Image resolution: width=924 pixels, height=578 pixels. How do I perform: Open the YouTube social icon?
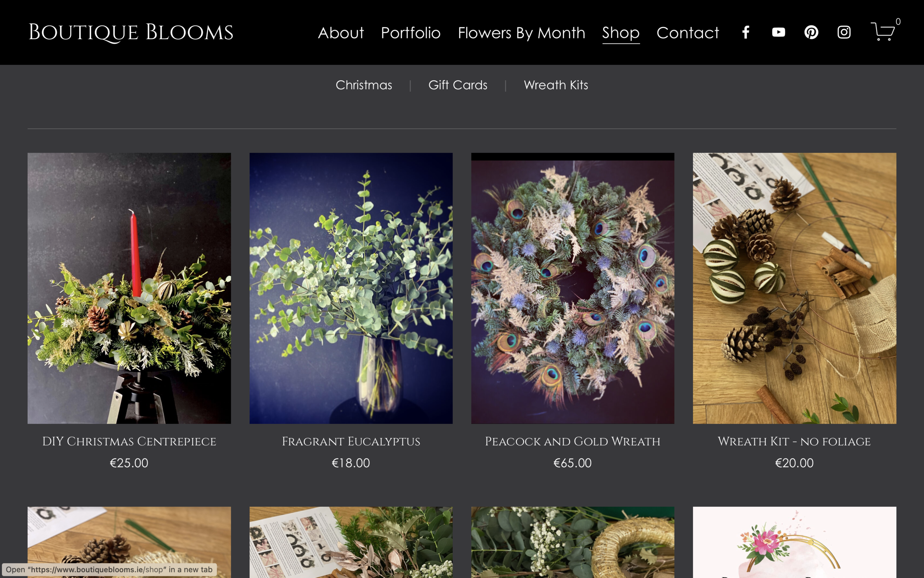(778, 32)
